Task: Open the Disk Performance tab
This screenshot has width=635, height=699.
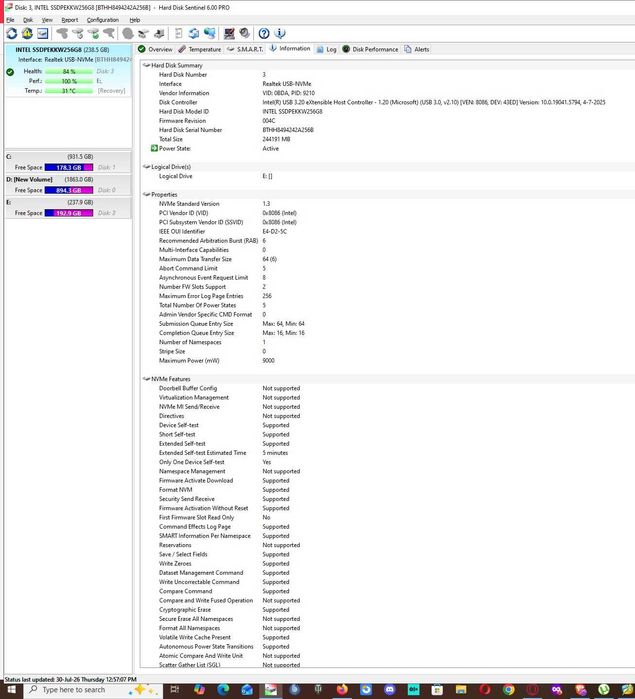Action: click(x=370, y=49)
